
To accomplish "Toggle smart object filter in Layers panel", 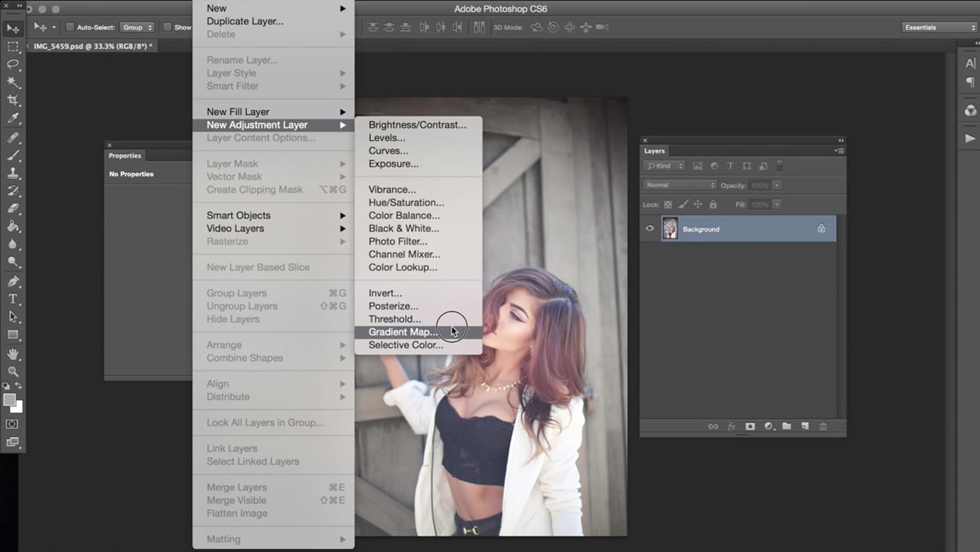I will [x=763, y=166].
